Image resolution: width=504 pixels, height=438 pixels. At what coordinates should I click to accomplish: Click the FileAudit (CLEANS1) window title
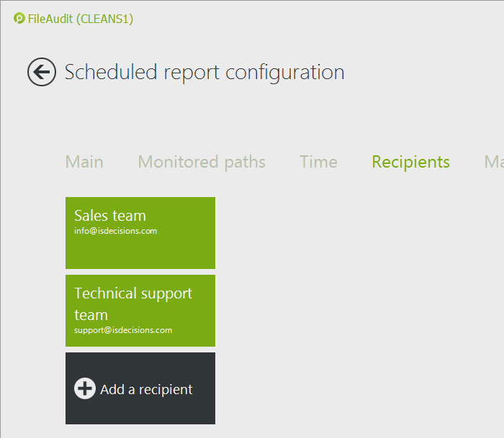point(81,19)
